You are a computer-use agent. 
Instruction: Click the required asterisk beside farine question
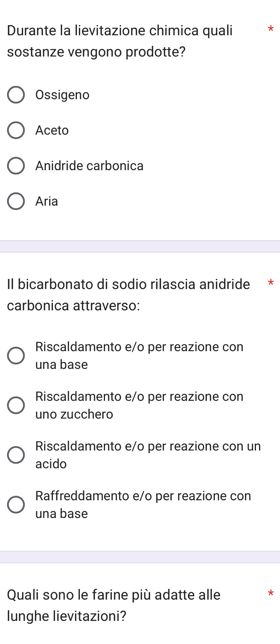point(271,593)
